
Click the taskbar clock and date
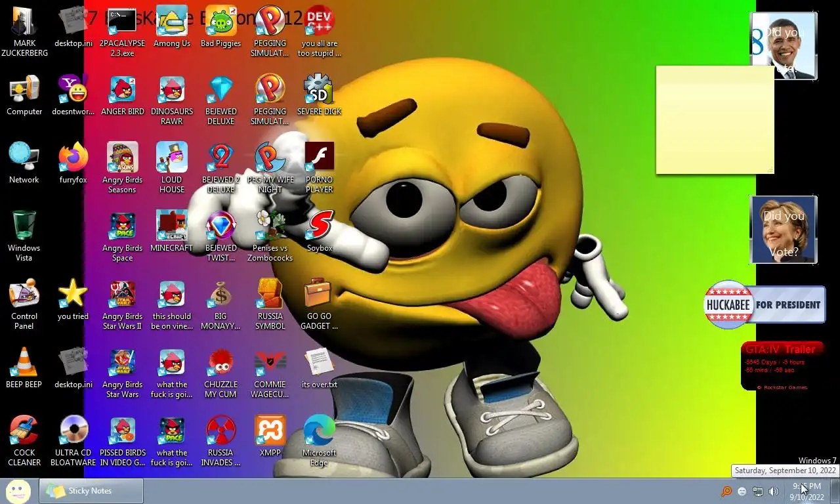point(807,492)
